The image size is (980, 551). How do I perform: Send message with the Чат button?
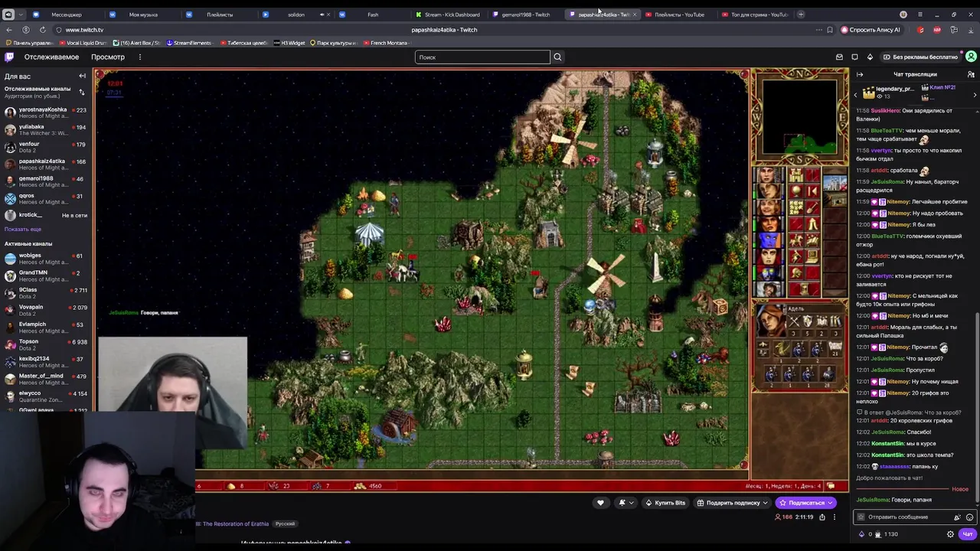click(x=968, y=534)
